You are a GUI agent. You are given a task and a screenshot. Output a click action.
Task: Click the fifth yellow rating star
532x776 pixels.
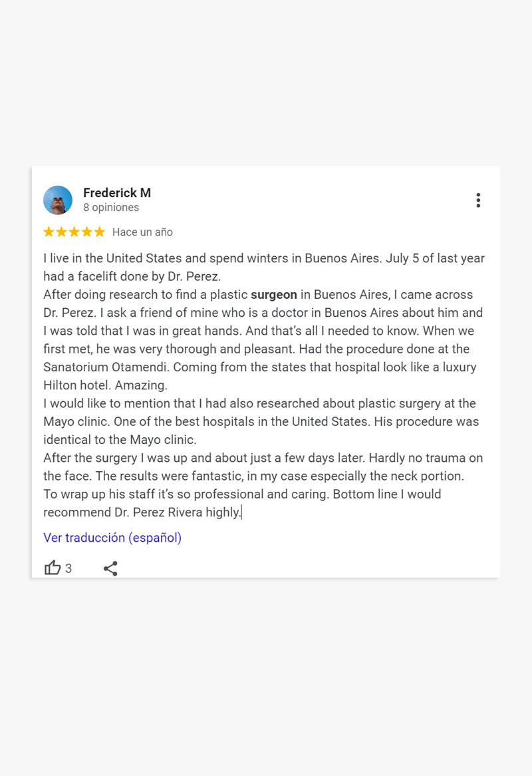click(100, 232)
